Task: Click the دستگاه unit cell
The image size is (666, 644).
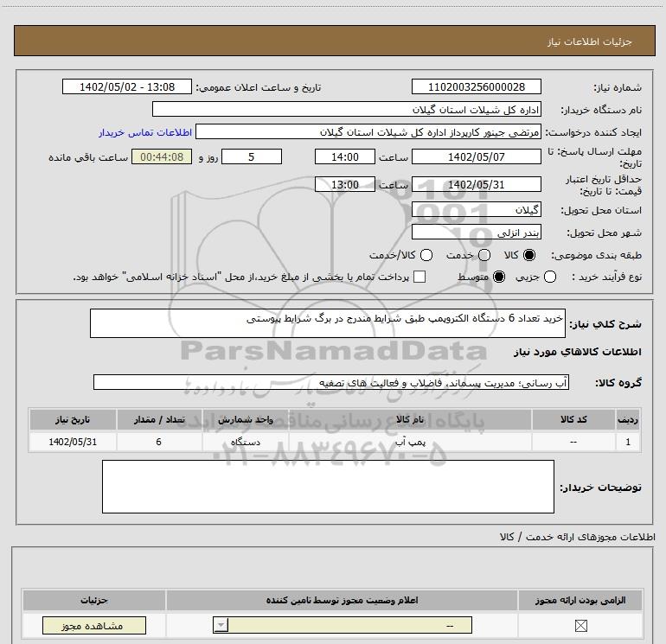Action: (x=245, y=442)
